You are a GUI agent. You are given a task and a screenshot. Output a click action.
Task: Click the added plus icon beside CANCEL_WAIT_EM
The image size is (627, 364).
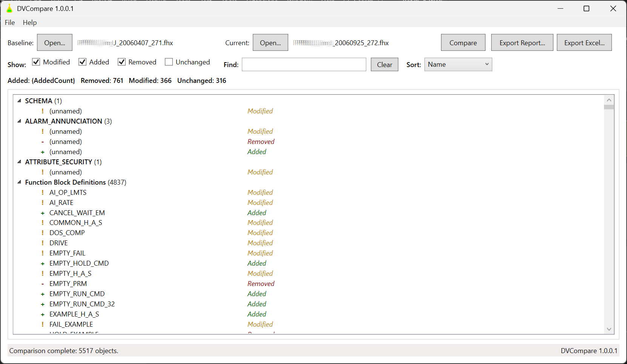(x=43, y=213)
